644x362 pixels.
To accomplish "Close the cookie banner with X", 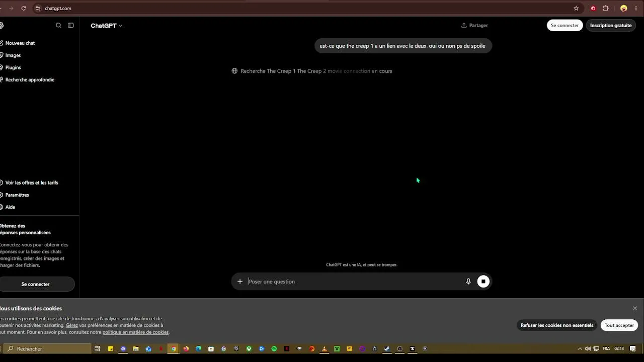I will click(635, 308).
